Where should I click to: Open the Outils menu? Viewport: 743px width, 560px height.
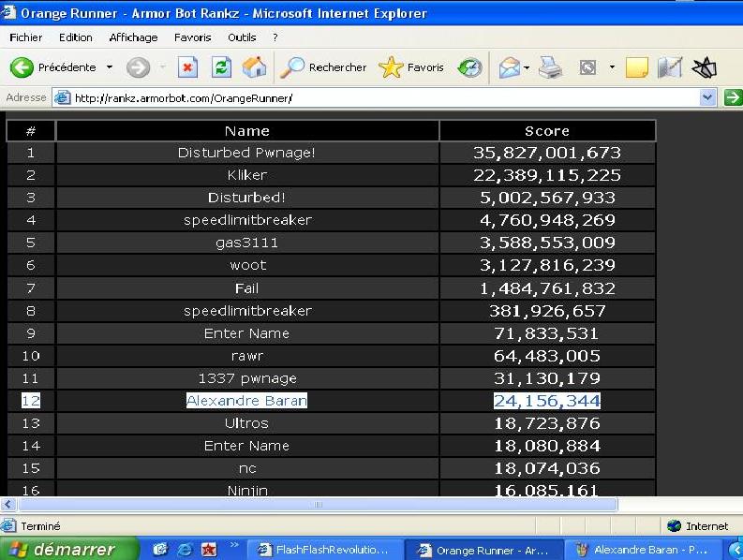[242, 37]
